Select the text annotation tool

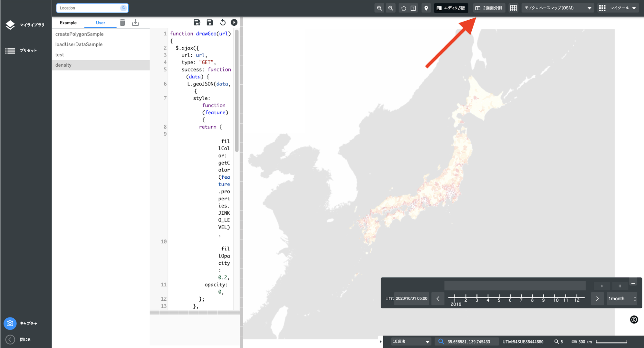point(413,8)
